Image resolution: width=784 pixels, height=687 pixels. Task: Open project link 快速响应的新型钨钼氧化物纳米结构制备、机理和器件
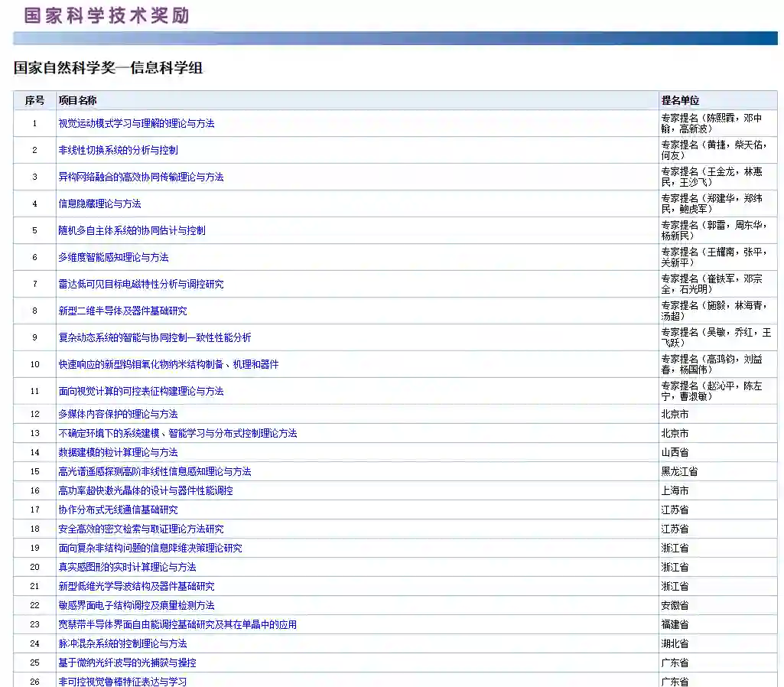tap(168, 364)
